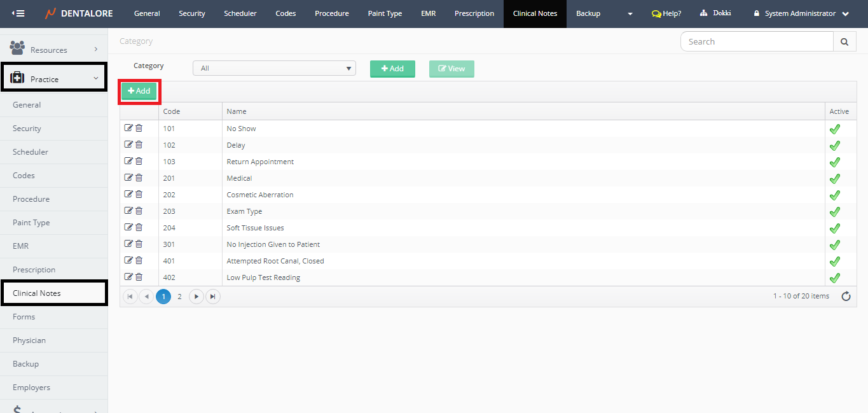Expand the Resources sidebar section
868x413 pixels.
pos(54,50)
